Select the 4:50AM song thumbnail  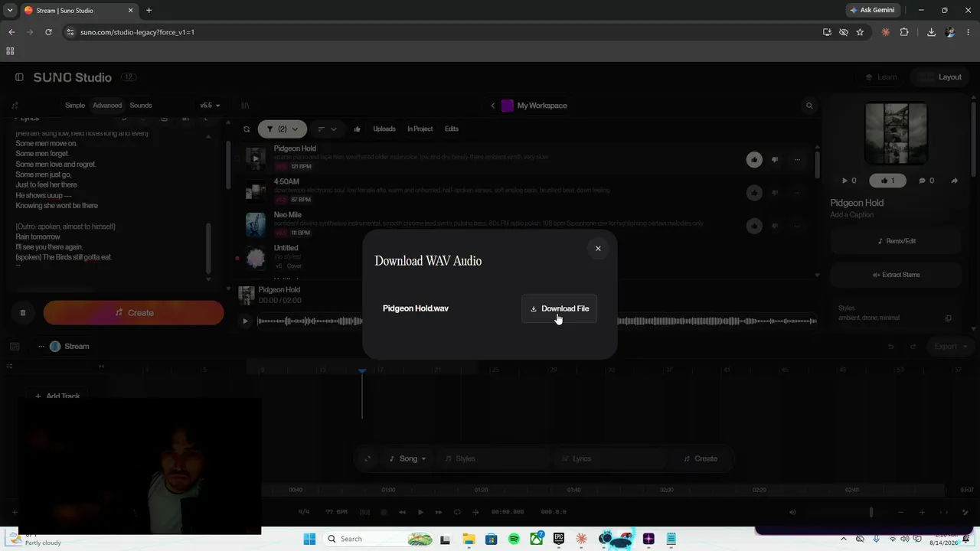256,191
